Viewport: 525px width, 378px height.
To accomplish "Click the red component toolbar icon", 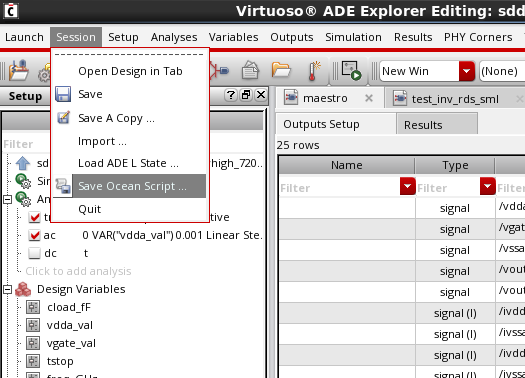I will [219, 71].
